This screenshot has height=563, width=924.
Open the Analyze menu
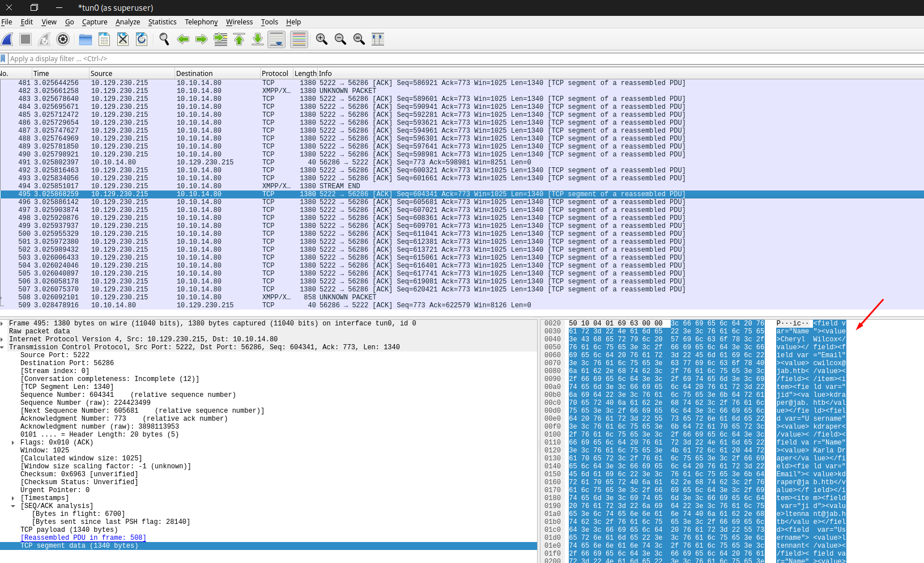pos(128,22)
